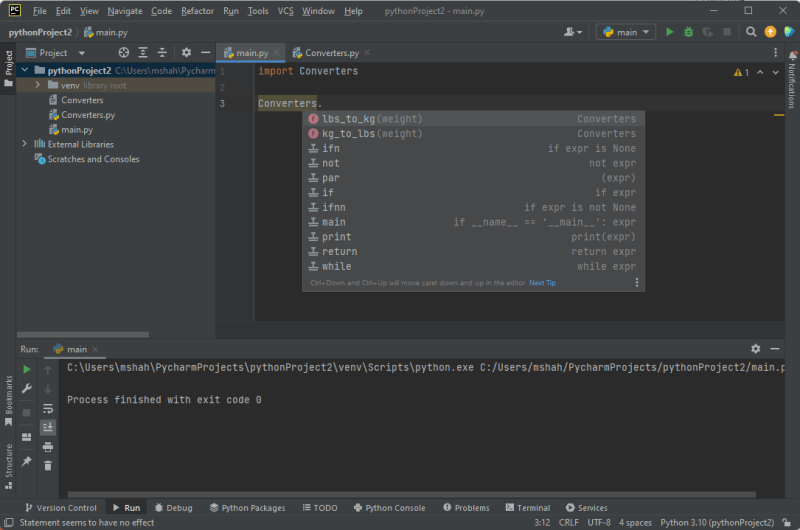Select Scratches and Consoles node

tap(93, 159)
